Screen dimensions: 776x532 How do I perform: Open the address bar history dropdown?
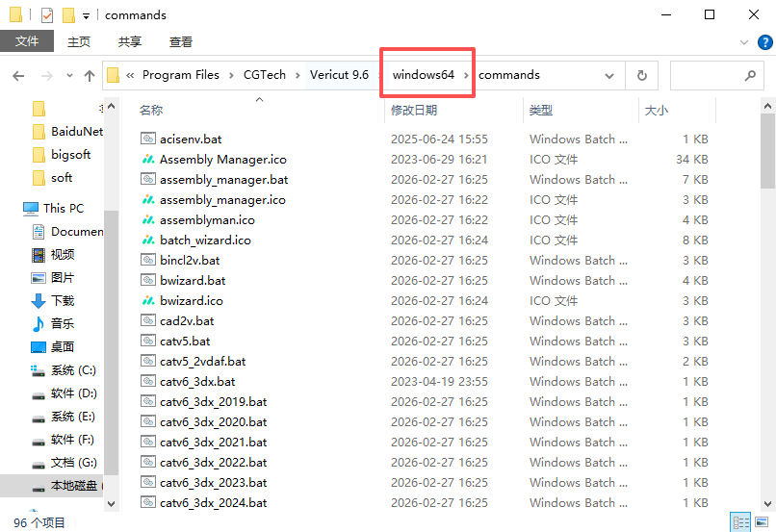[609, 76]
